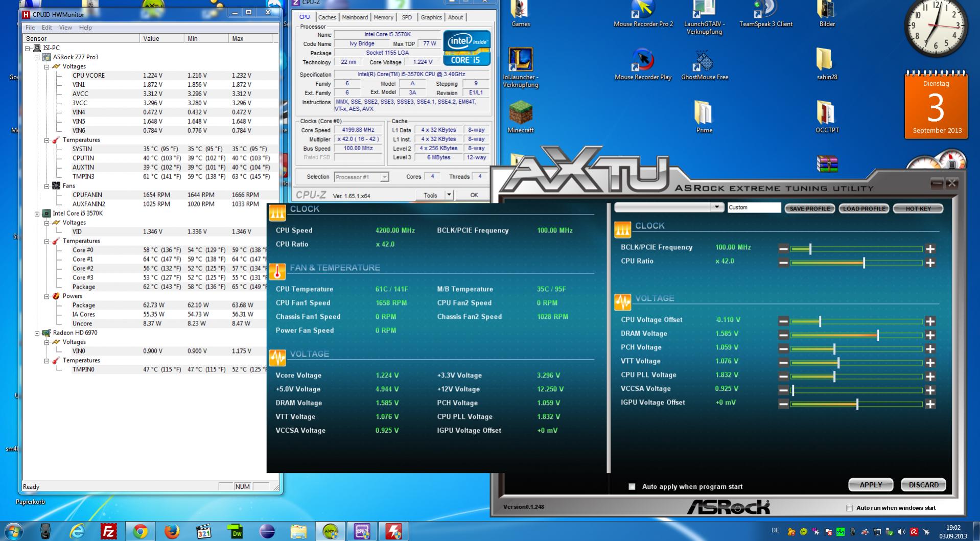Open the CPU-Z Tools dropdown arrow
The width and height of the screenshot is (980, 541).
(449, 195)
